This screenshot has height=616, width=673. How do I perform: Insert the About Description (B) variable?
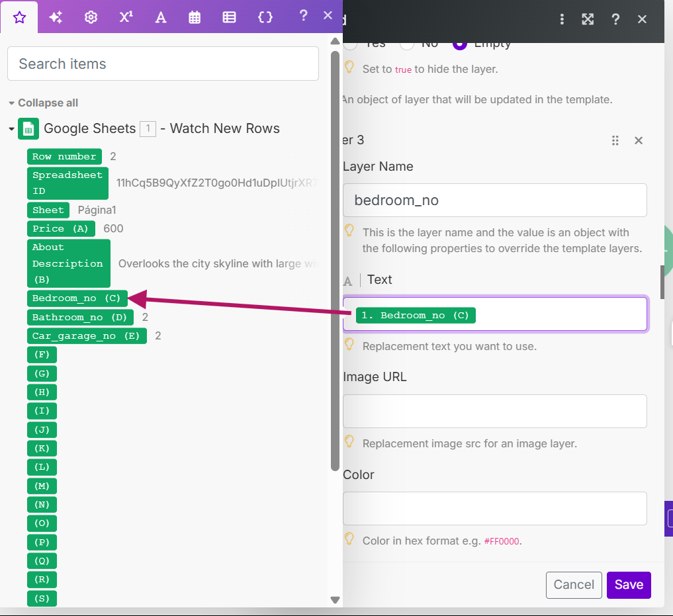[68, 263]
